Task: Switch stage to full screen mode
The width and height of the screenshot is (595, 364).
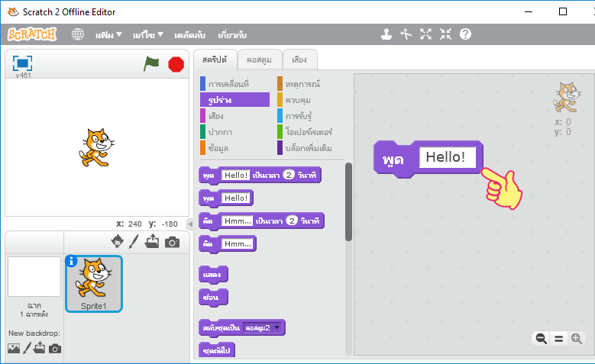Action: (22, 63)
